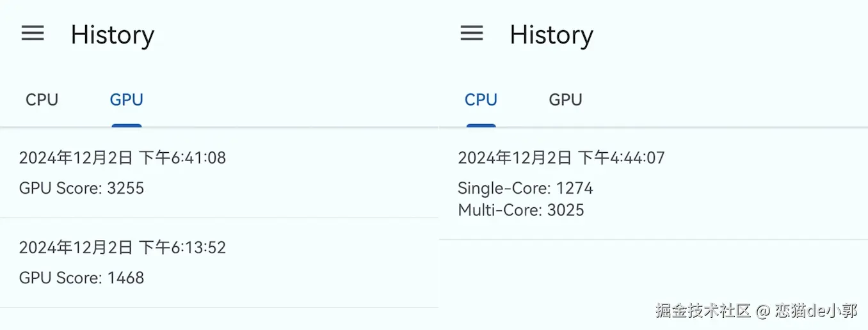Switch to CPU tab on the GPU history screen

tap(42, 100)
